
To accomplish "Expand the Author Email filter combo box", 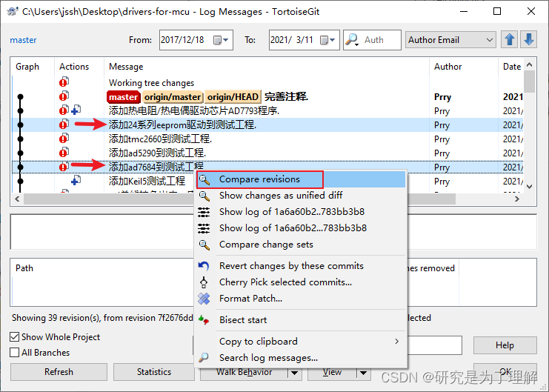I will point(450,40).
